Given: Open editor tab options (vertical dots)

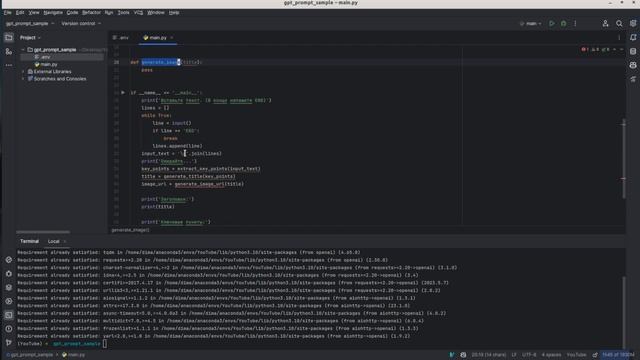Looking at the screenshot, I should tap(619, 38).
